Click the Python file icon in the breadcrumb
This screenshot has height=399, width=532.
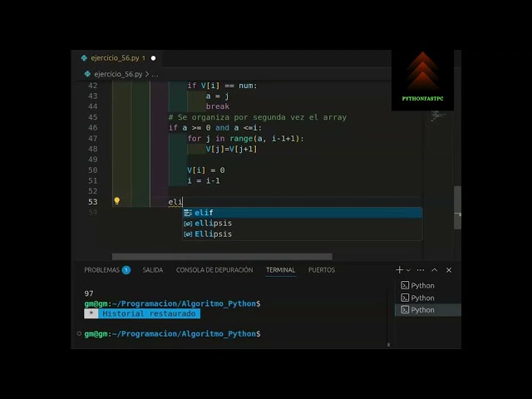[87, 74]
